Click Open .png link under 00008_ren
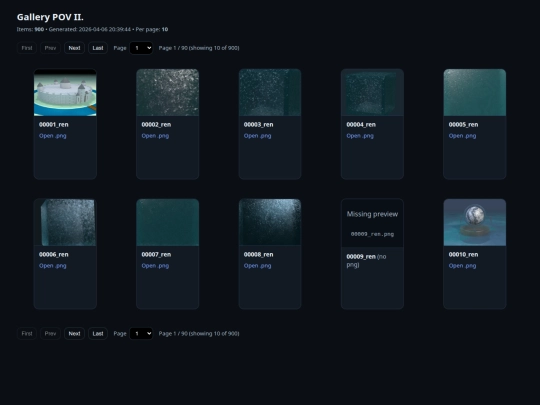This screenshot has width=540, height=405. pos(258,266)
